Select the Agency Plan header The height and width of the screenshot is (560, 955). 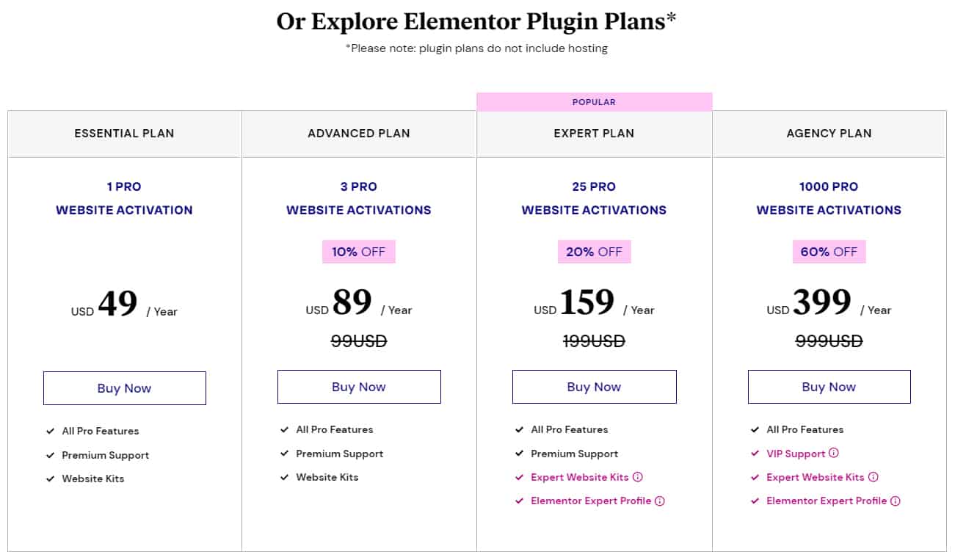(x=829, y=134)
